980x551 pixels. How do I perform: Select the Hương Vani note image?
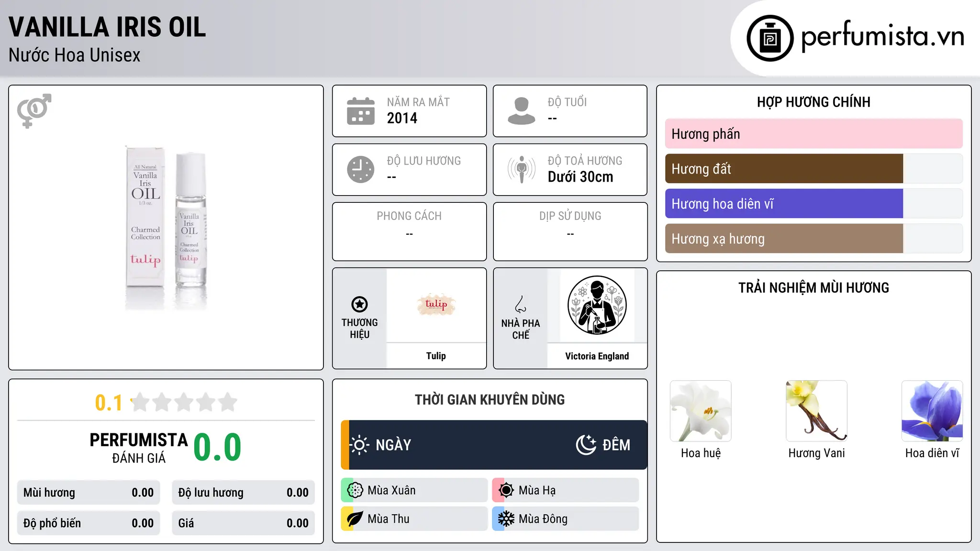point(816,411)
